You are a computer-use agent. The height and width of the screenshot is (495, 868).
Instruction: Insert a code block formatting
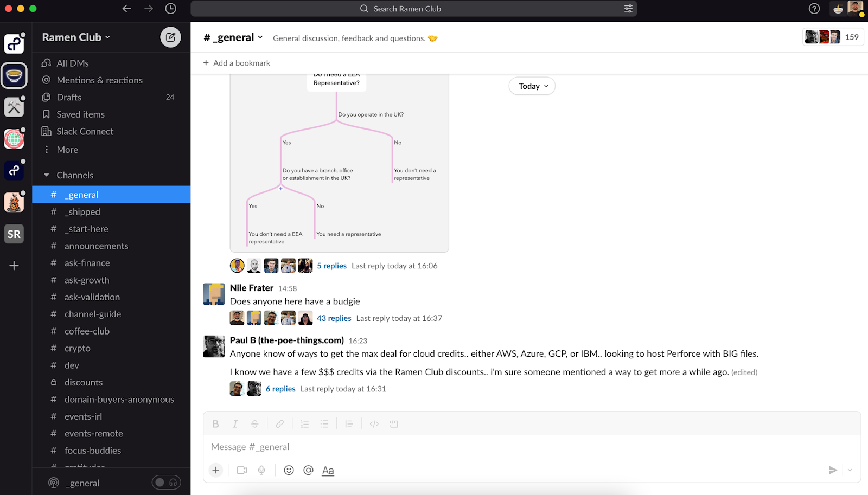394,424
